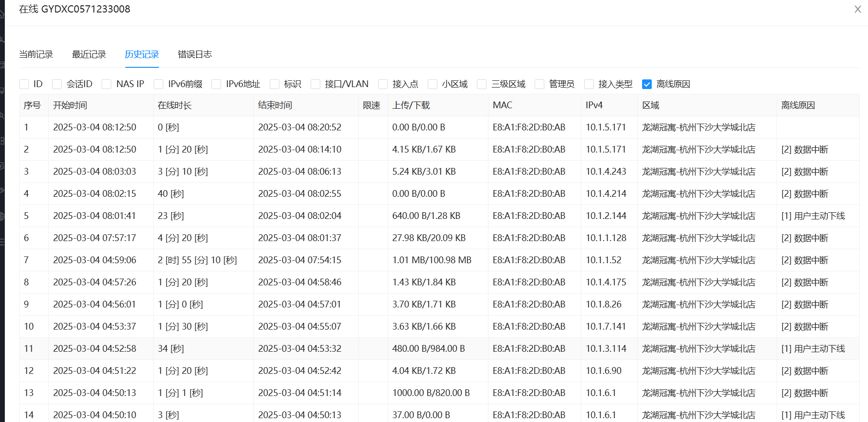The height and width of the screenshot is (422, 868).
Task: Enable the 管理员 checkbox
Action: 539,84
